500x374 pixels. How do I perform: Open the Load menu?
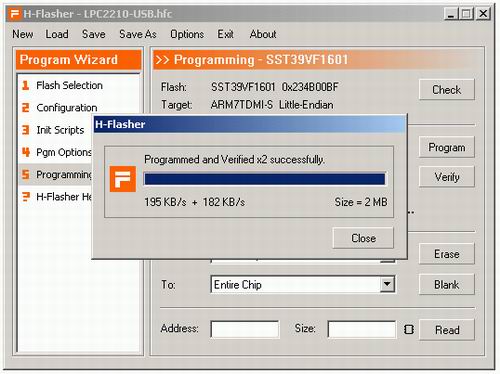tap(57, 34)
